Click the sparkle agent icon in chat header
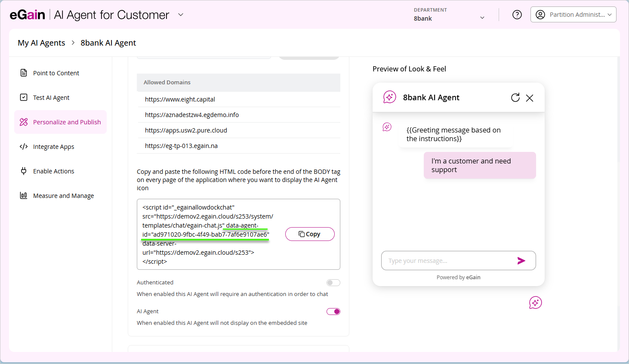 (x=389, y=97)
